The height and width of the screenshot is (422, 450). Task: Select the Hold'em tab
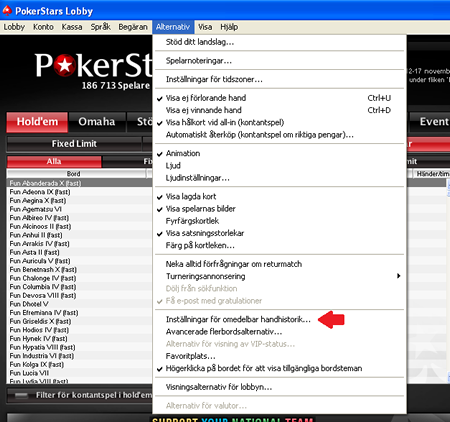click(37, 122)
